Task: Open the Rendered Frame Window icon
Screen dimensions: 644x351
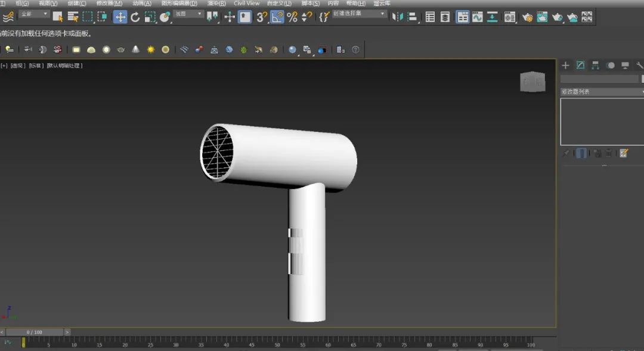Action: click(542, 17)
